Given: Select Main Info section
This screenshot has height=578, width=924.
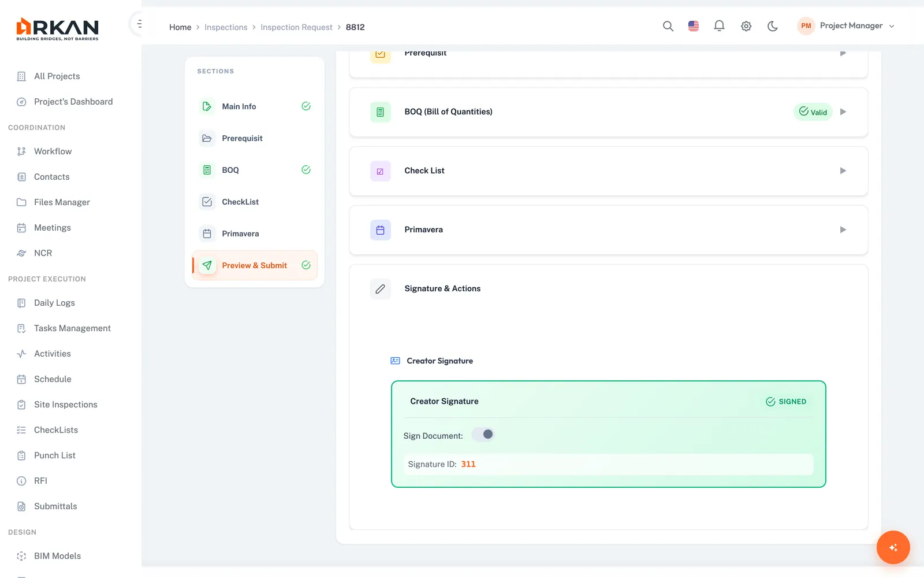Looking at the screenshot, I should click(255, 106).
